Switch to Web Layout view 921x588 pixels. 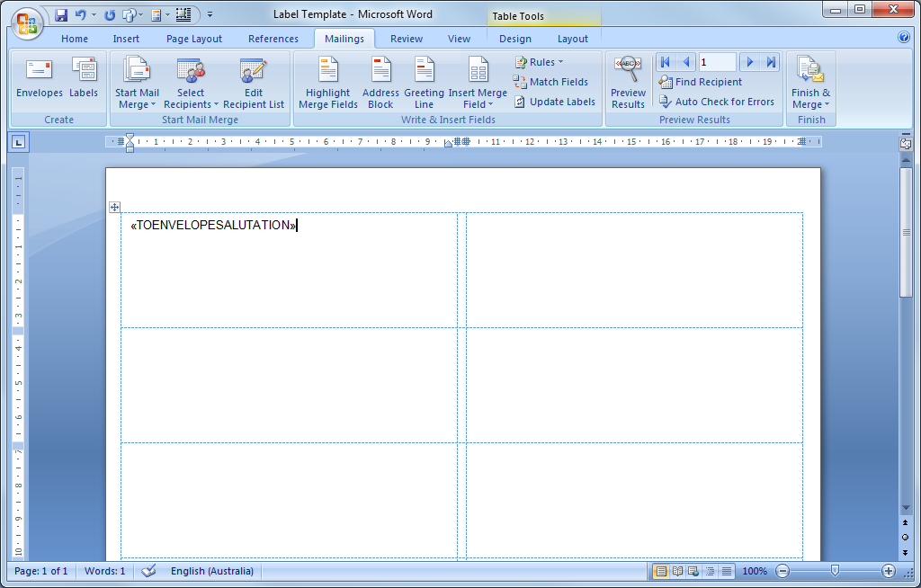(x=693, y=571)
